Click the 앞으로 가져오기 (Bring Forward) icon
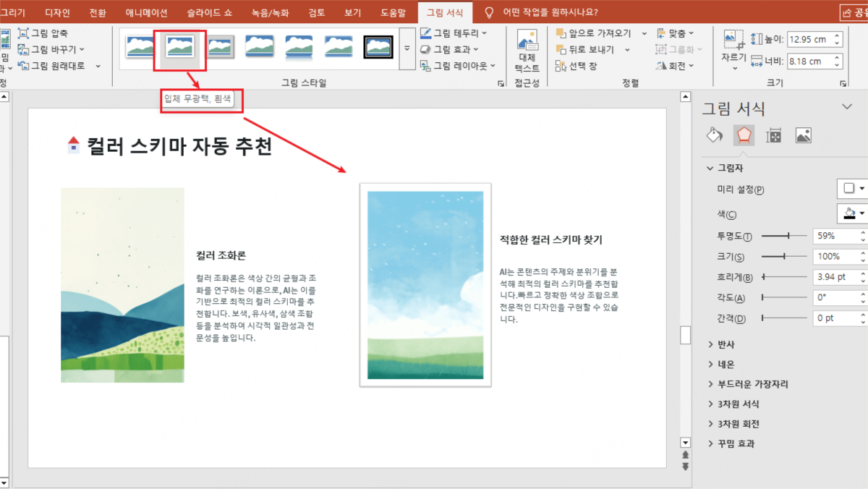The image size is (868, 489). click(595, 33)
